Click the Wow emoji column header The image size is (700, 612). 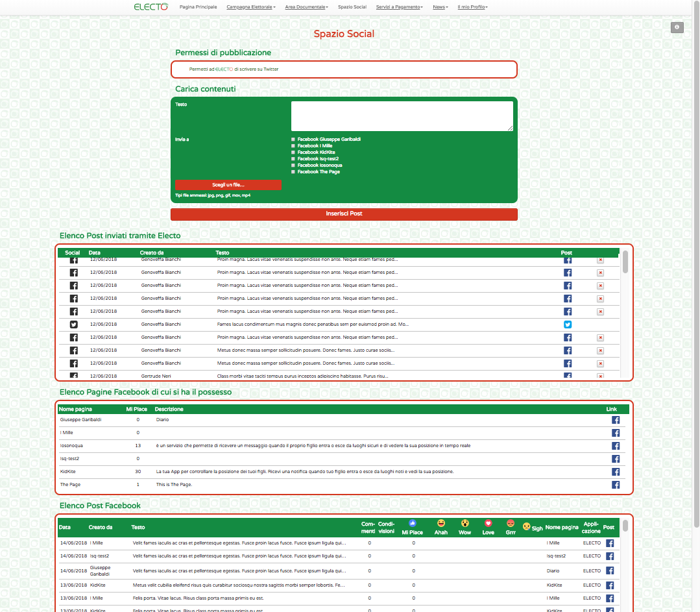[465, 523]
